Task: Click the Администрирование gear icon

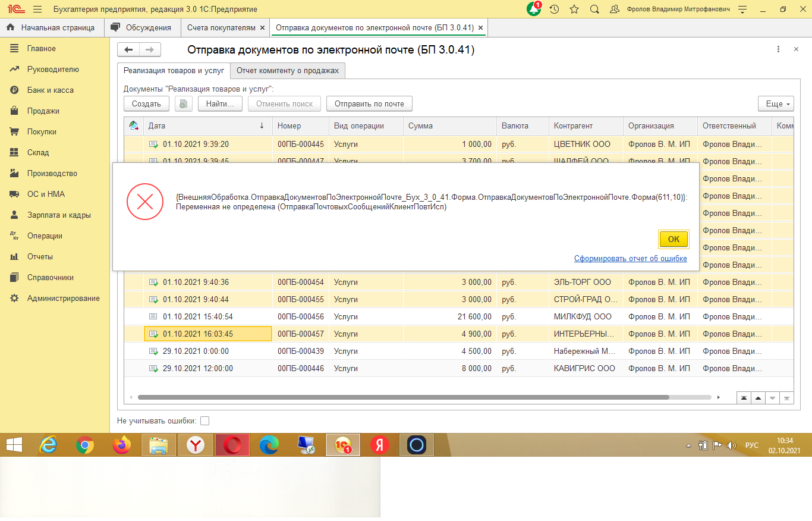Action: pyautogui.click(x=15, y=298)
